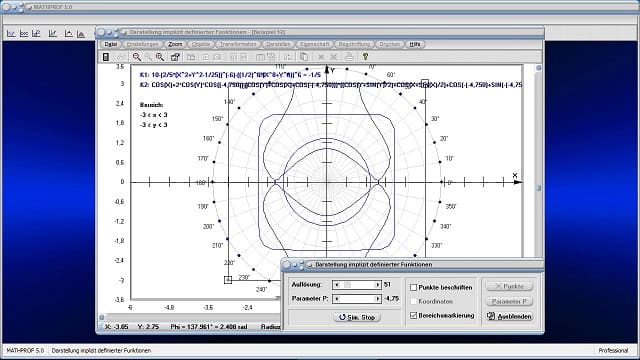Click the scroll handle below the plot's left corner
Screen dimensions: 640x360
point(102,317)
